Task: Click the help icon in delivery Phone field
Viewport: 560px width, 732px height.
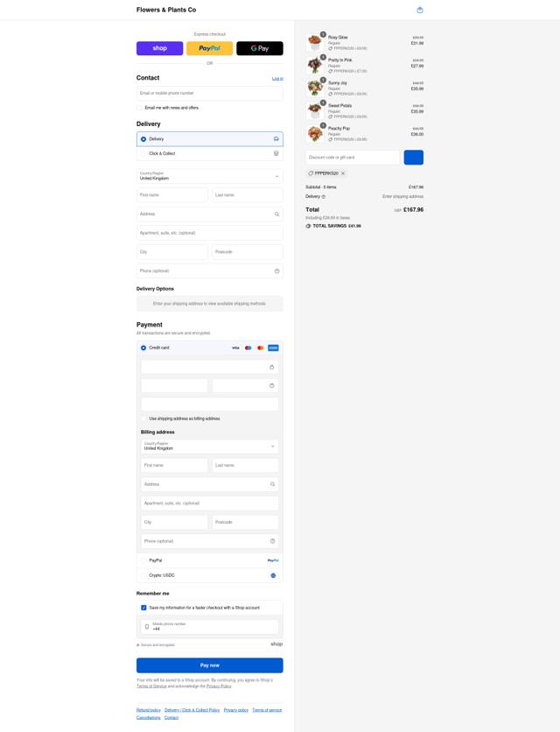Action: click(276, 271)
